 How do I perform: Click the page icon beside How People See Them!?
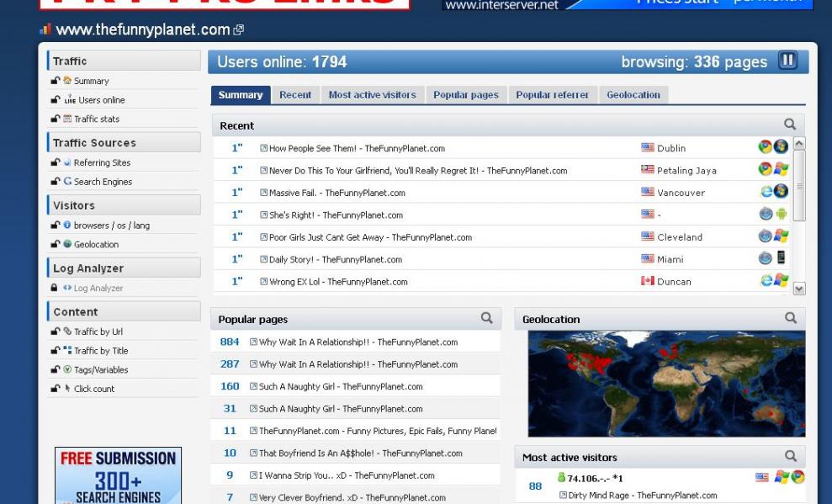click(x=263, y=148)
